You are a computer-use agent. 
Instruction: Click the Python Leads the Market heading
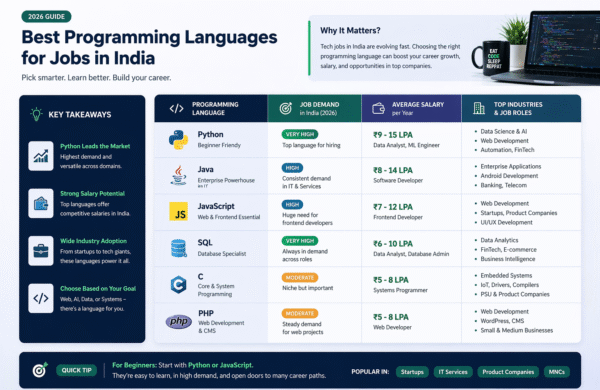tap(95, 146)
